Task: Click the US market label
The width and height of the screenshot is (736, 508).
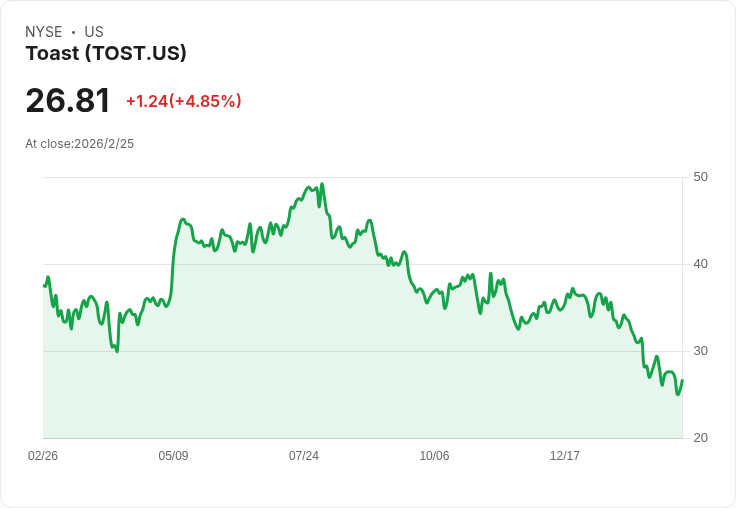Action: coord(94,32)
